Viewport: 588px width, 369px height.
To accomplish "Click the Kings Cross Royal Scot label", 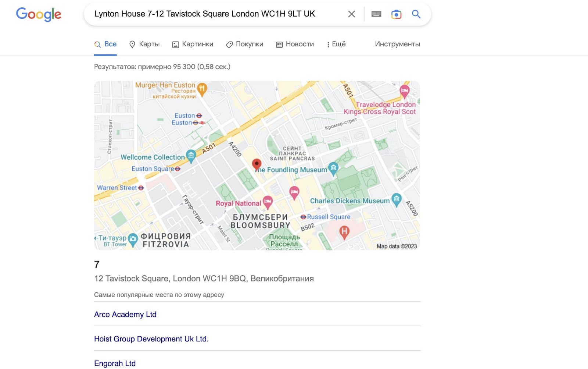I will 380,112.
